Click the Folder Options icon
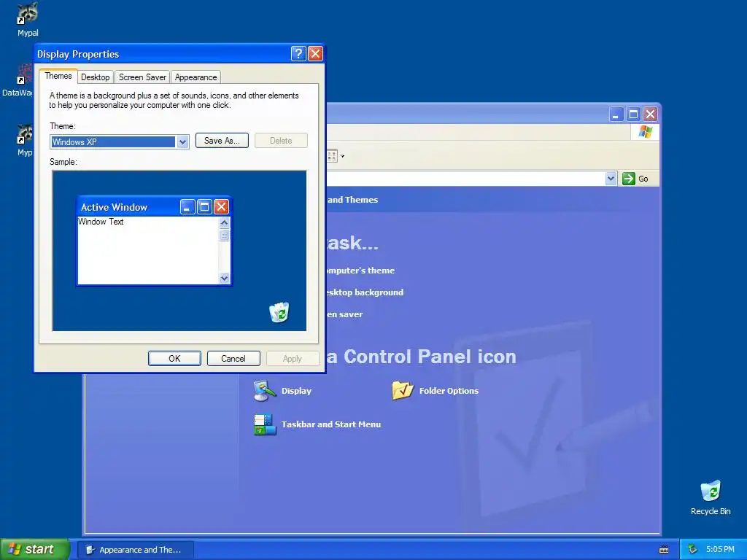Screen dimensions: 747x560 point(403,391)
